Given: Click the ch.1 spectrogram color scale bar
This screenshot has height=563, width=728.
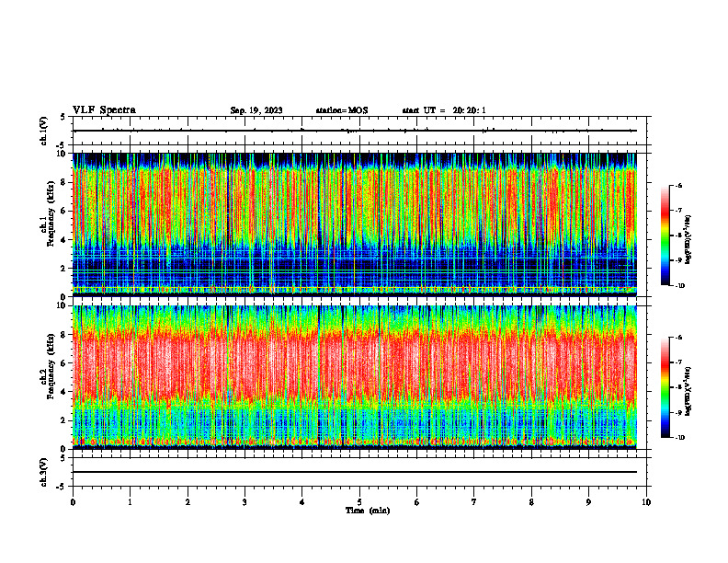Looking at the screenshot, I should [x=665, y=236].
